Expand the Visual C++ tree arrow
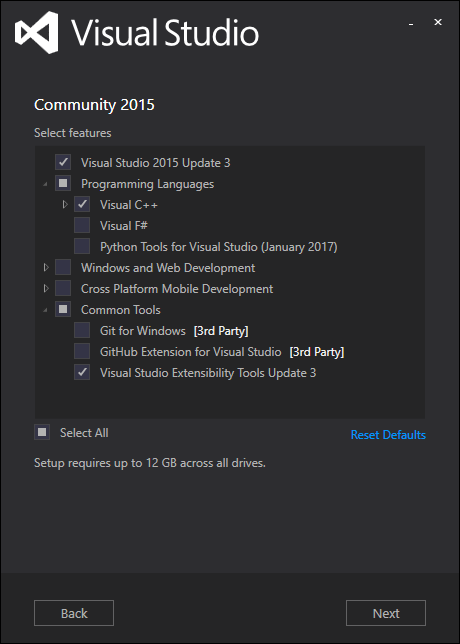This screenshot has height=644, width=460. tap(65, 204)
